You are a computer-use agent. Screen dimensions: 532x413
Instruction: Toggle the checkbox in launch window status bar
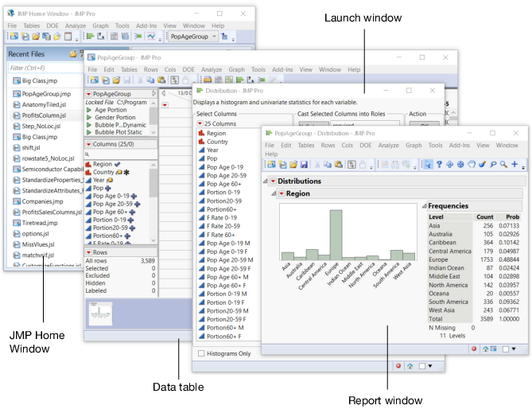[x=422, y=366]
